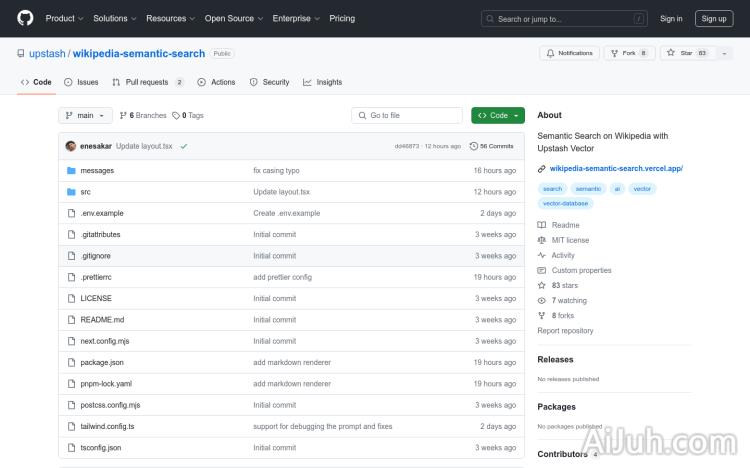Click the Go to file input
Image resolution: width=750 pixels, height=468 pixels.
[407, 115]
